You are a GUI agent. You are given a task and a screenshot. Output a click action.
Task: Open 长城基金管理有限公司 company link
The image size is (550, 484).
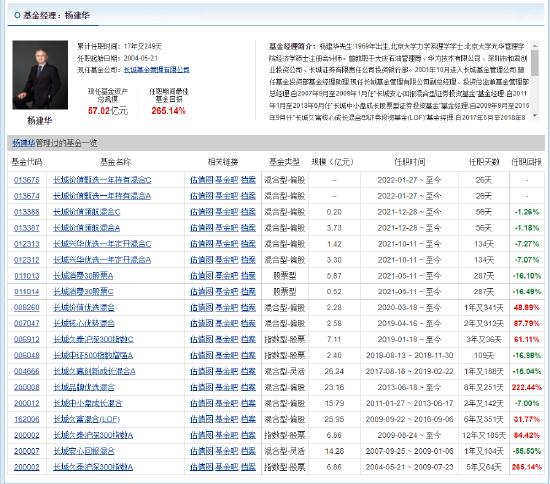tap(157, 69)
